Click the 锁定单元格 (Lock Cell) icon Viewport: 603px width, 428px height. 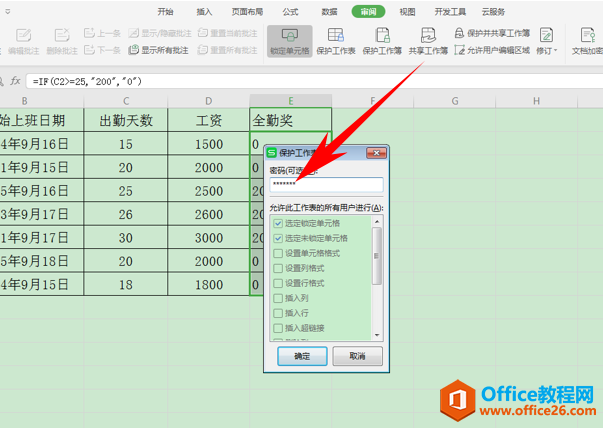click(x=290, y=40)
